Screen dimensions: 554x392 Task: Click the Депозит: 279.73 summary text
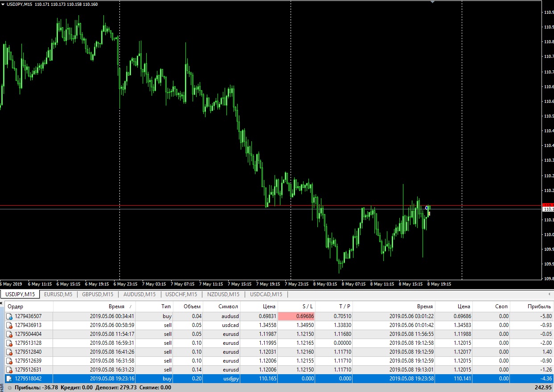pos(115,388)
